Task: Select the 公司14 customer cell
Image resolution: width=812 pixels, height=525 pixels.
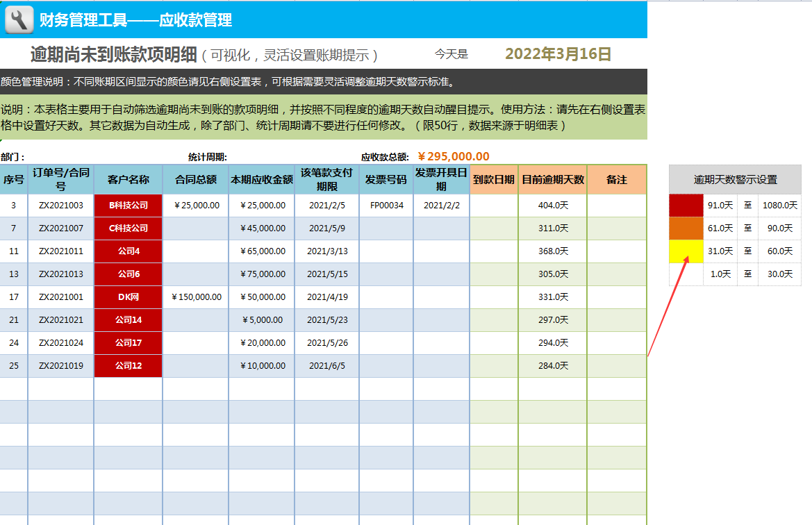Action: (x=128, y=320)
